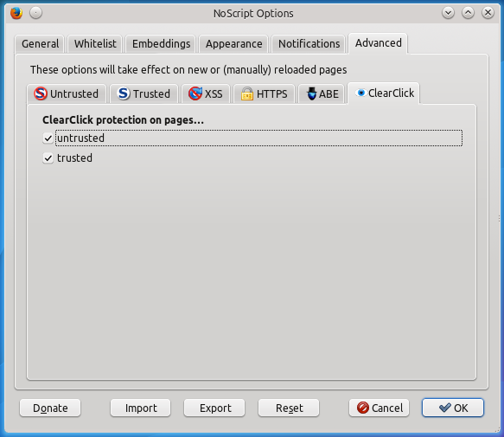
Task: Maximize the NoScript Options window
Action: click(468, 13)
